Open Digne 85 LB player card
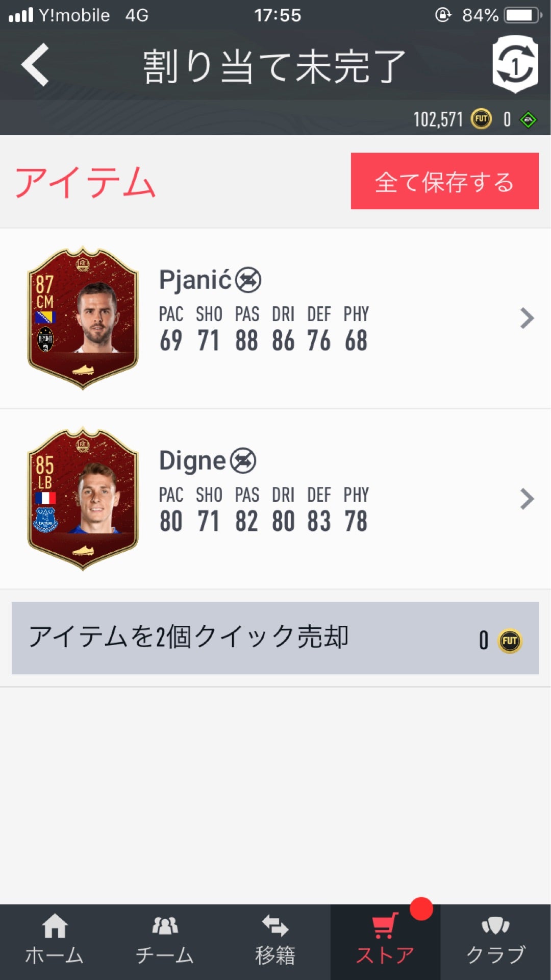The image size is (551, 980). point(83,498)
